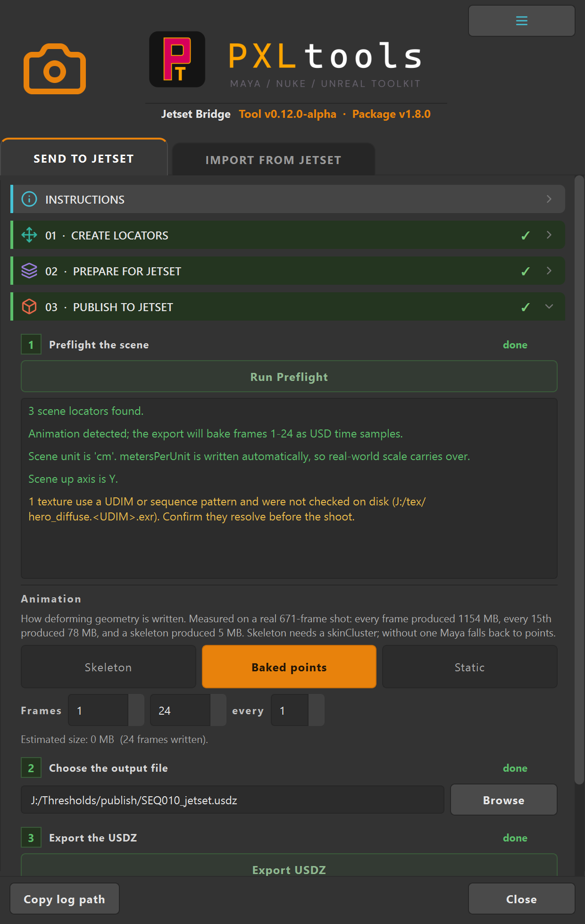Click the PXL tools logo icon
The image size is (585, 924).
[x=177, y=59]
